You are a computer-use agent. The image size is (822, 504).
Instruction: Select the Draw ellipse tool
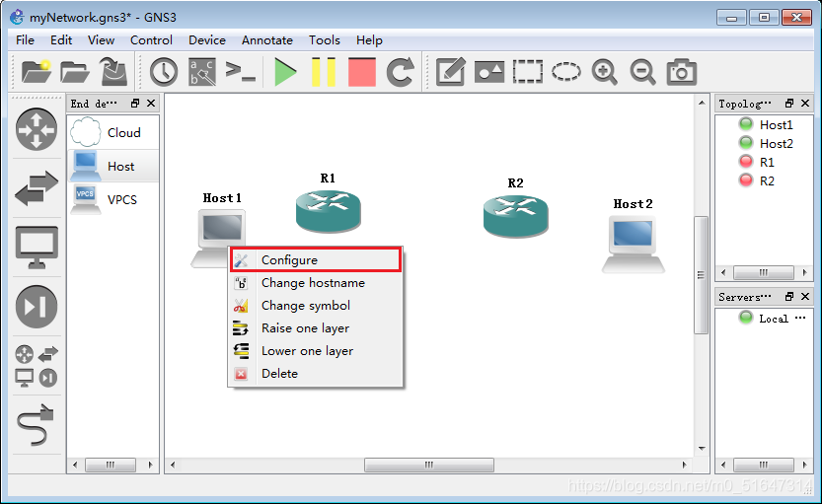tap(566, 72)
